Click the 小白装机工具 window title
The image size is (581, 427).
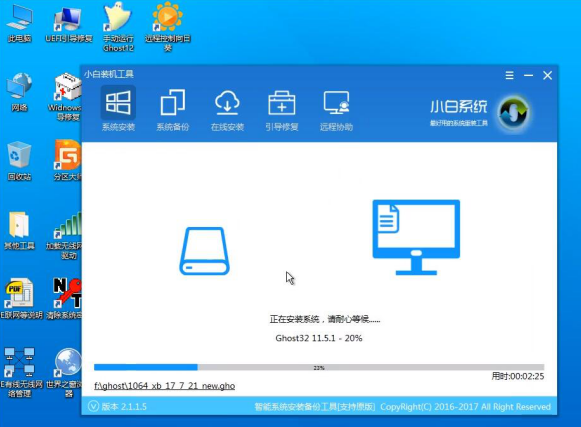pyautogui.click(x=109, y=74)
